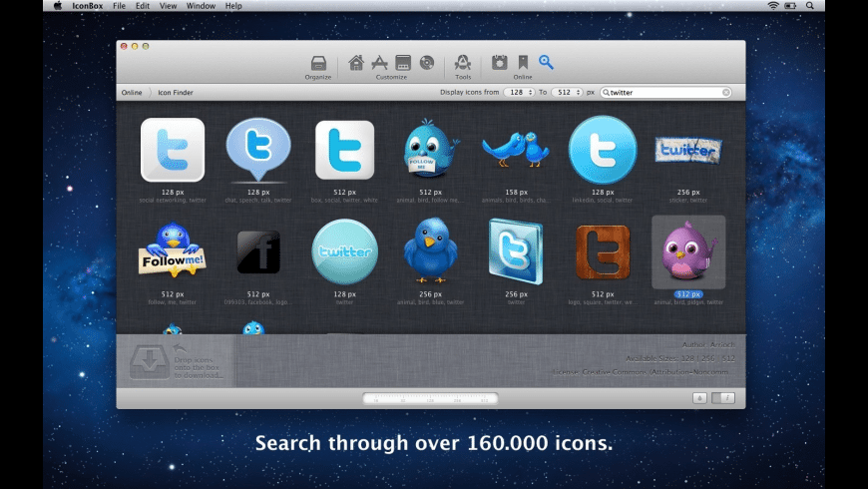Select the Follow Me blue bird icon
The width and height of the screenshot is (868, 489).
coord(430,150)
